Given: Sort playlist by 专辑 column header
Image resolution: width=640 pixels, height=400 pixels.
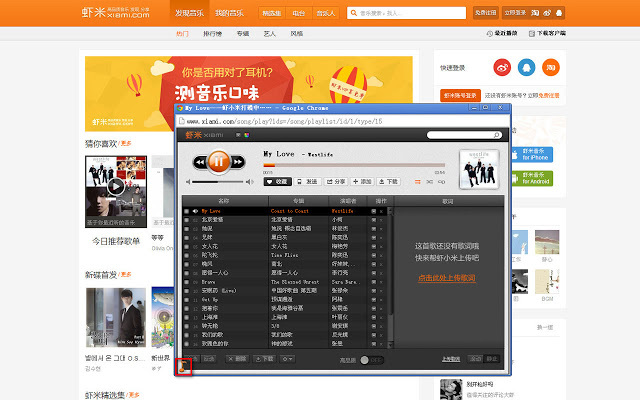Looking at the screenshot, I should pyautogui.click(x=298, y=201).
